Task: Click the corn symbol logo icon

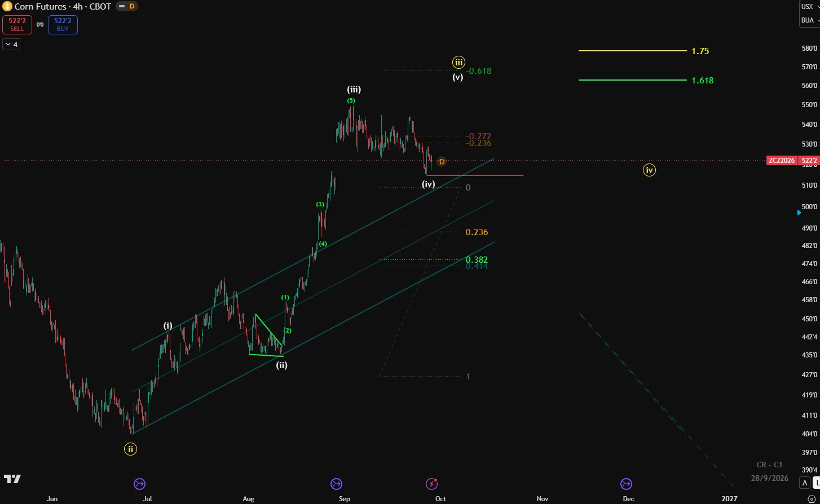Action: pyautogui.click(x=8, y=6)
